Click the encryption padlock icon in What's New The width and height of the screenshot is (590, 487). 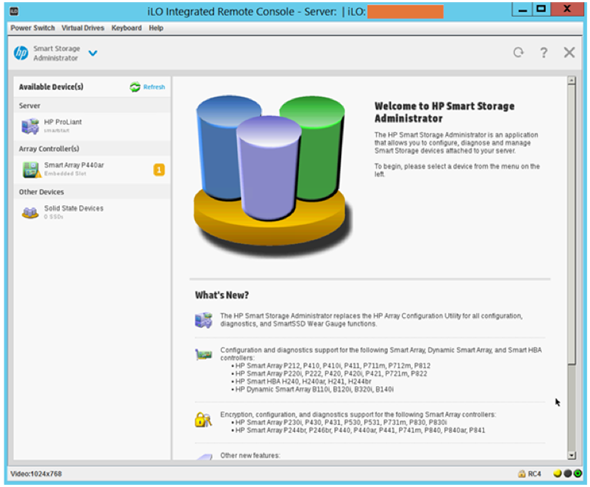click(203, 419)
